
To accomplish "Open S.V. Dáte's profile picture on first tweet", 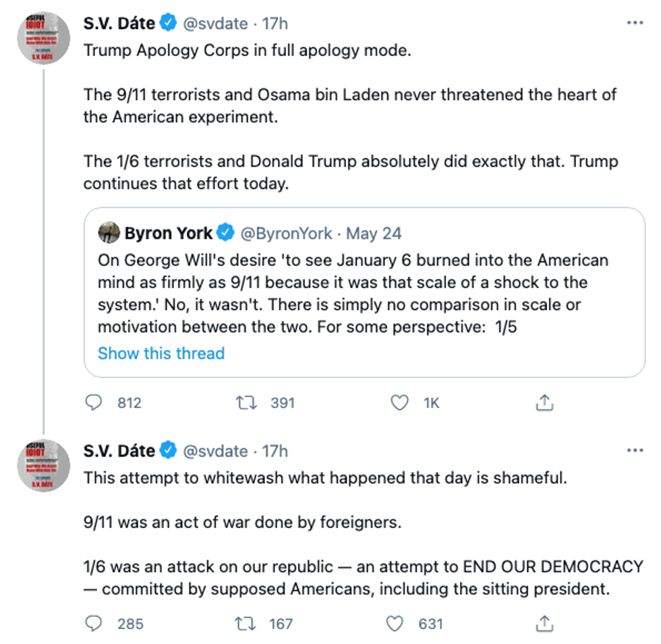I will pyautogui.click(x=44, y=38).
